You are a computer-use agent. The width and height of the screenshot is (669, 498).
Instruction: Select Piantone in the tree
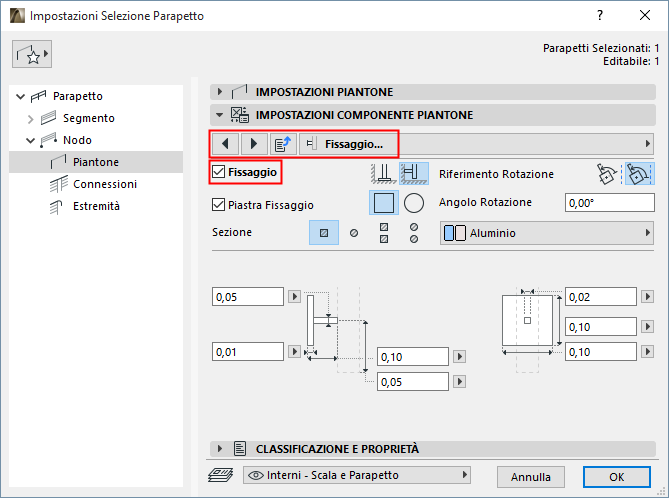click(x=96, y=162)
